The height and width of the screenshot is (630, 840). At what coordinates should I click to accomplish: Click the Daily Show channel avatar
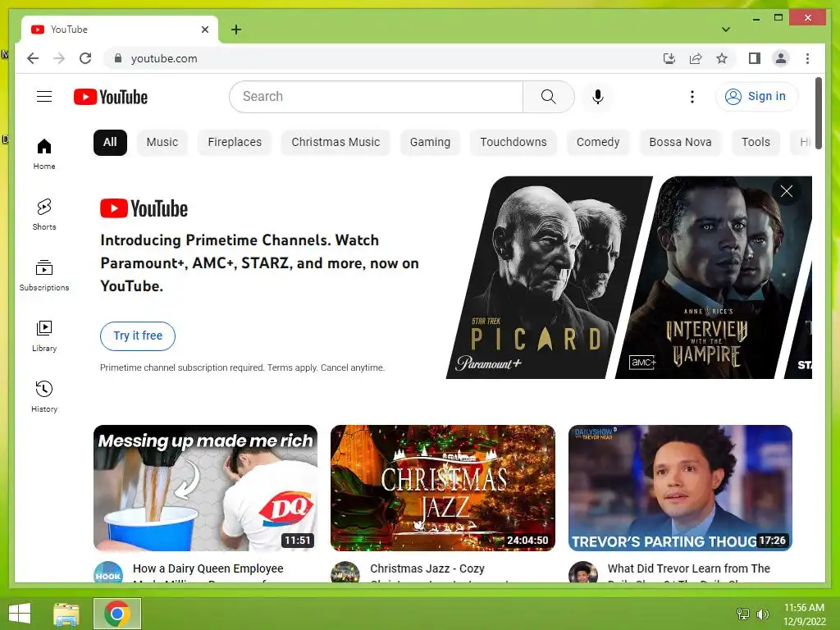pyautogui.click(x=583, y=573)
